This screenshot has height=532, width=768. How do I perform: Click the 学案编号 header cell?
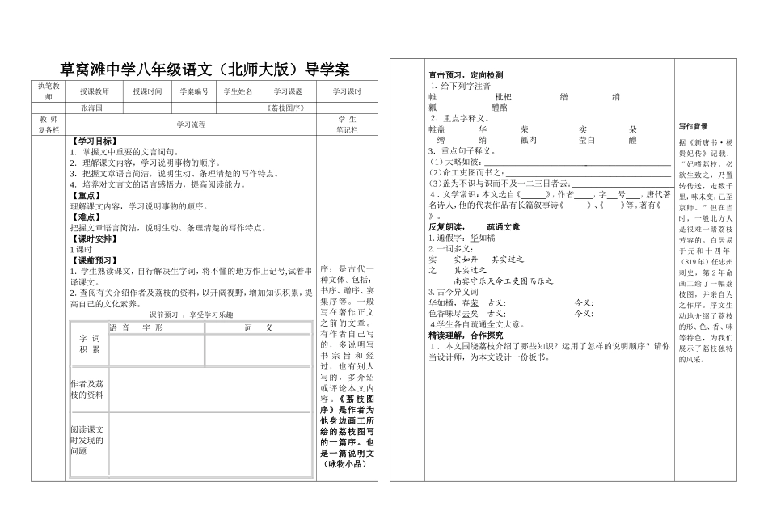point(194,91)
